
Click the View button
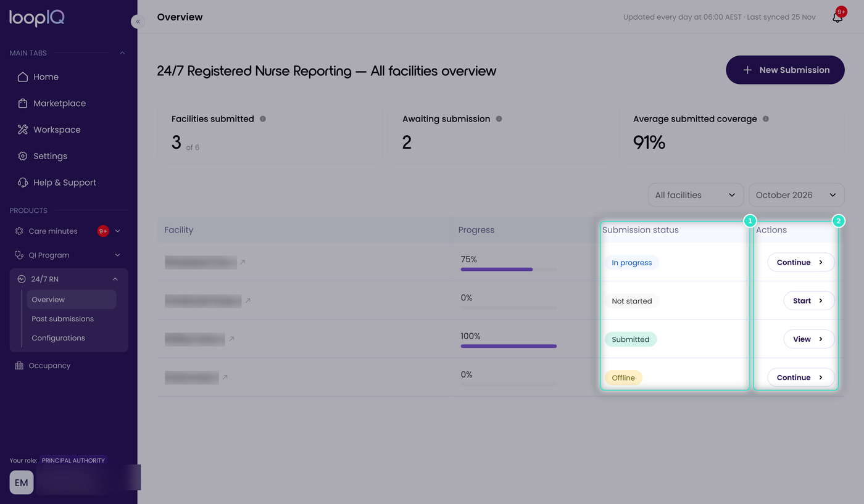(809, 339)
